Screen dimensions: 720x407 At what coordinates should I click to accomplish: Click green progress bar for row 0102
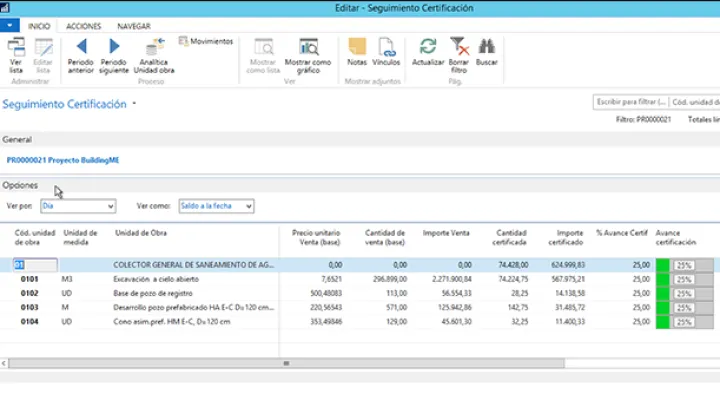662,294
